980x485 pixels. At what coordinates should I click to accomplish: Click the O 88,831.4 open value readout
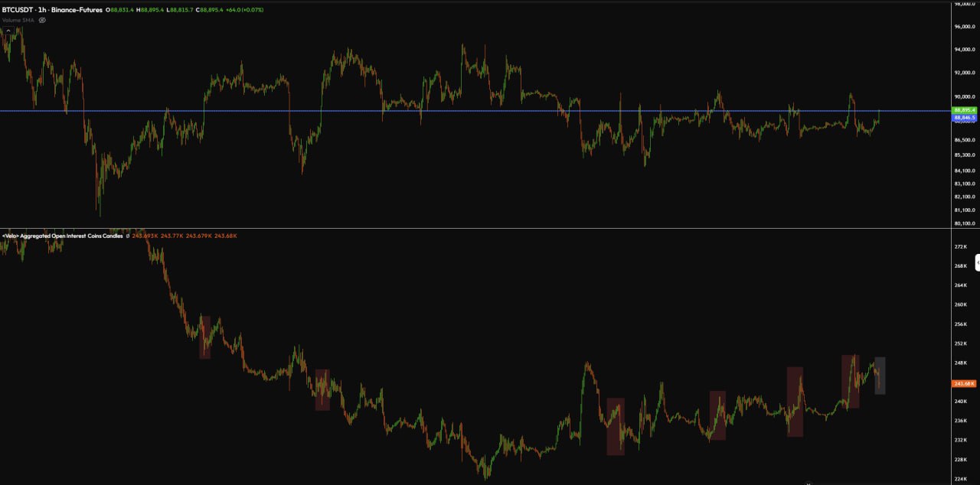(x=119, y=8)
